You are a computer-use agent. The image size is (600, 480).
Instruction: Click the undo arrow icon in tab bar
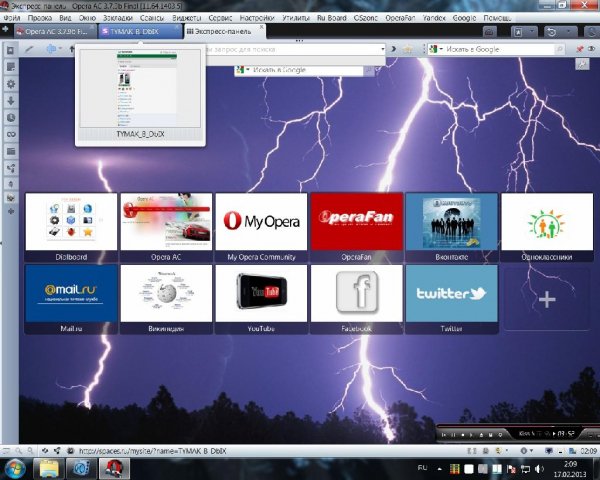(551, 32)
